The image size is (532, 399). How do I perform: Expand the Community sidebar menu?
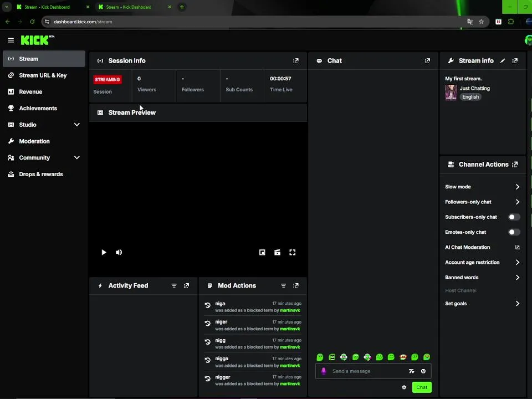click(77, 157)
